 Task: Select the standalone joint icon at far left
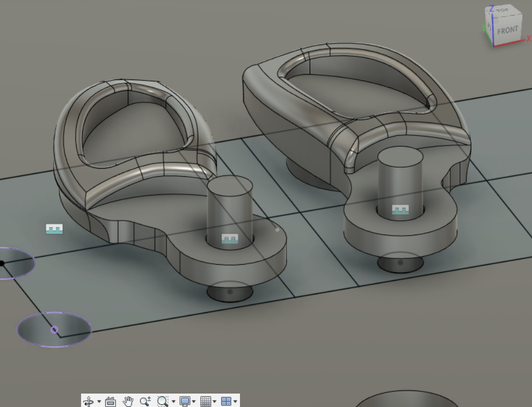coord(54,229)
